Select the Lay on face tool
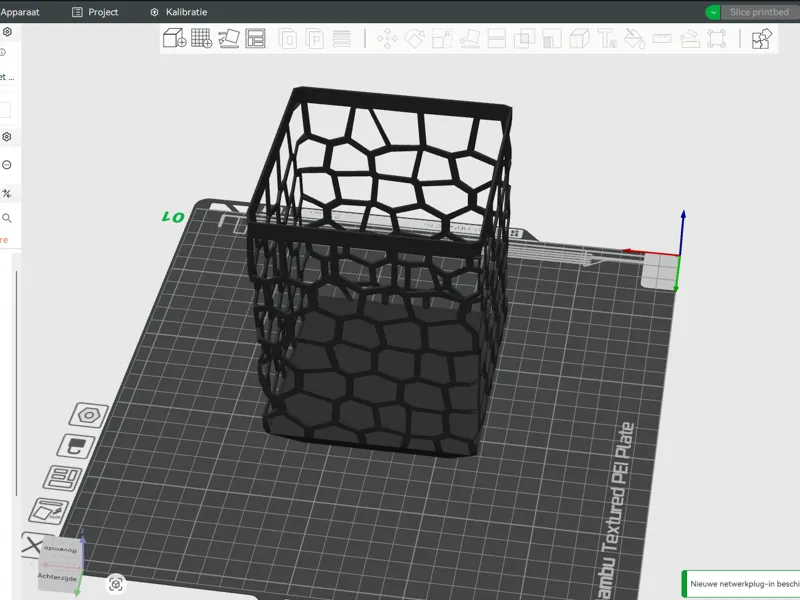The height and width of the screenshot is (600, 800). [x=469, y=39]
